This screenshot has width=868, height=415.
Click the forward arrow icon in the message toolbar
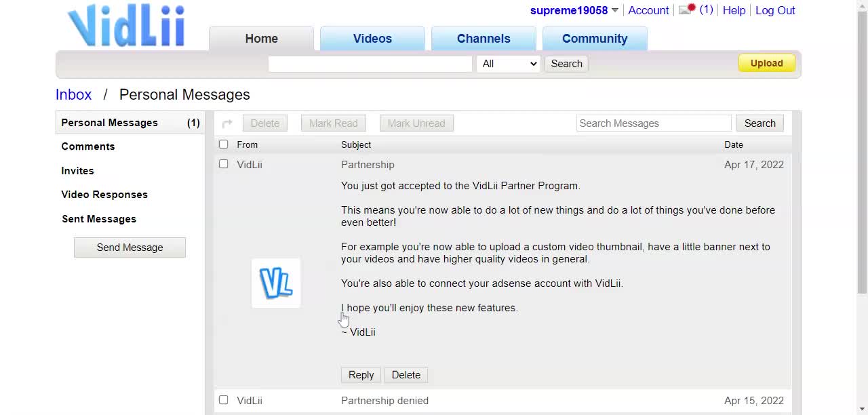(227, 123)
